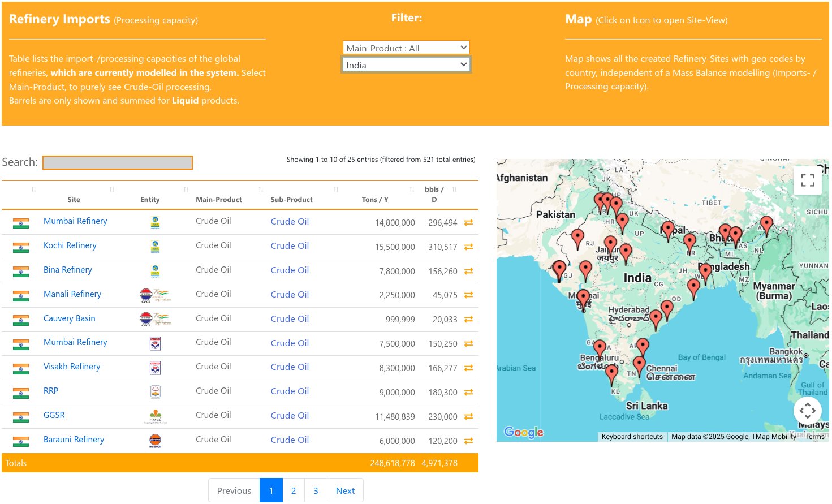Toggle fullscreen view on the map
This screenshot has width=832, height=504.
(x=807, y=180)
